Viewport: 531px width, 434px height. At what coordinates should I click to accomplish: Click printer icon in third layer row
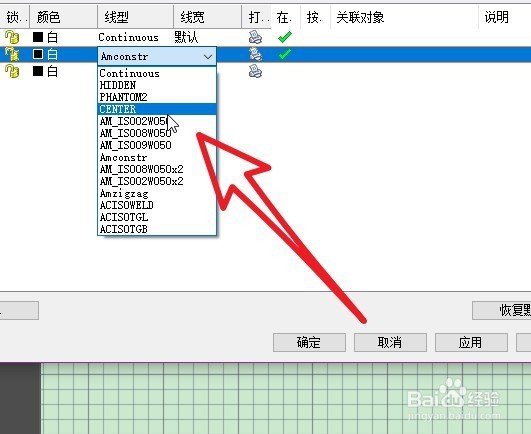255,71
